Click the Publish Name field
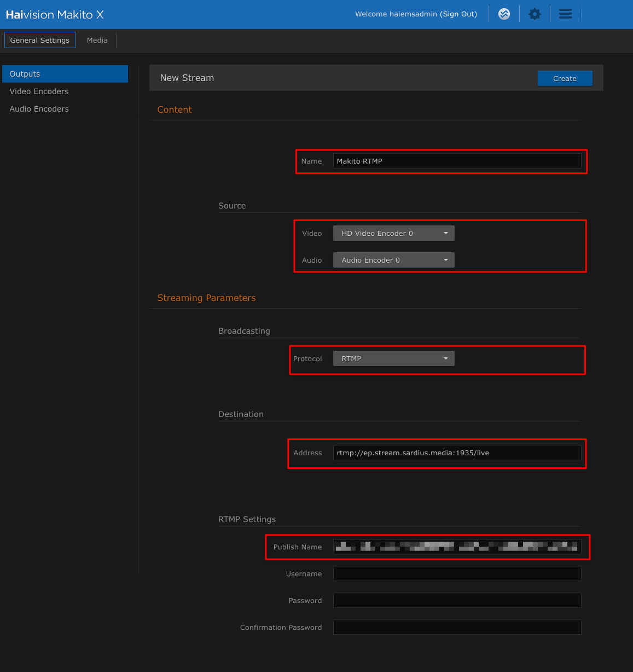This screenshot has width=633, height=672. click(457, 547)
